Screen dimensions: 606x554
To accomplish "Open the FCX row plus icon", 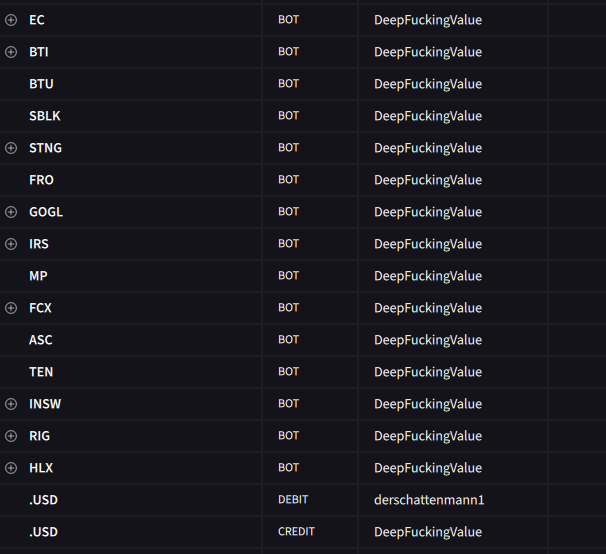I will [x=11, y=308].
